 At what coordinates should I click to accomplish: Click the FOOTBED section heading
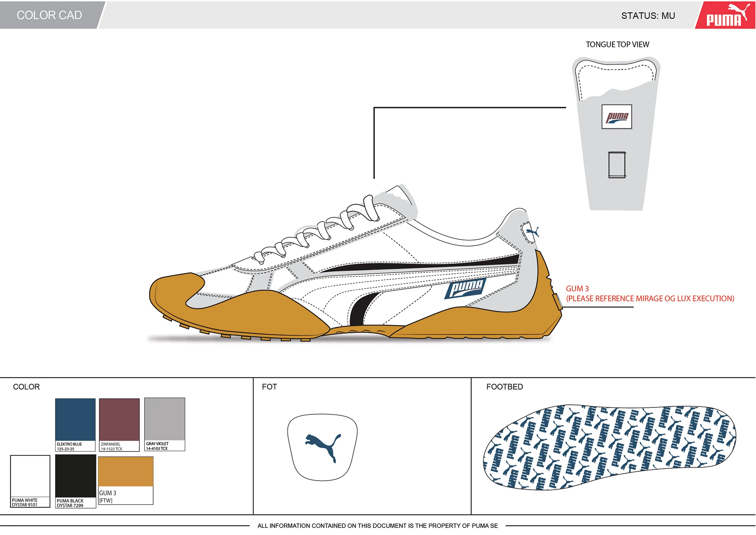[x=504, y=387]
